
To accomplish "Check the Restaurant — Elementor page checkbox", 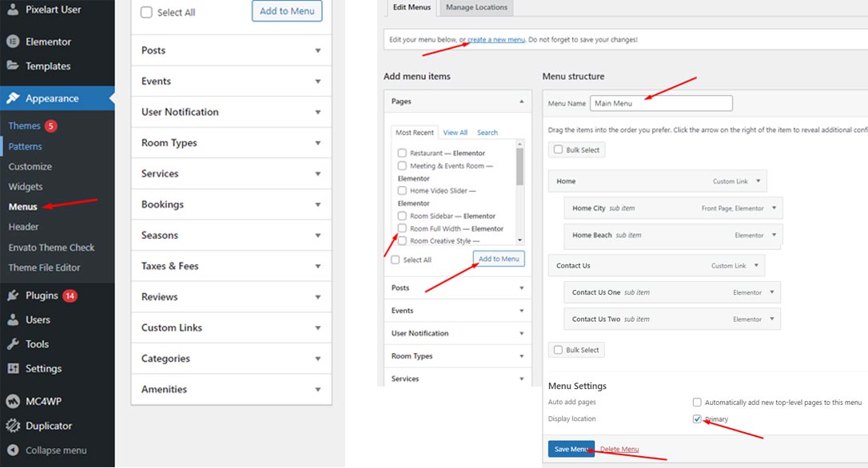I will [402, 153].
